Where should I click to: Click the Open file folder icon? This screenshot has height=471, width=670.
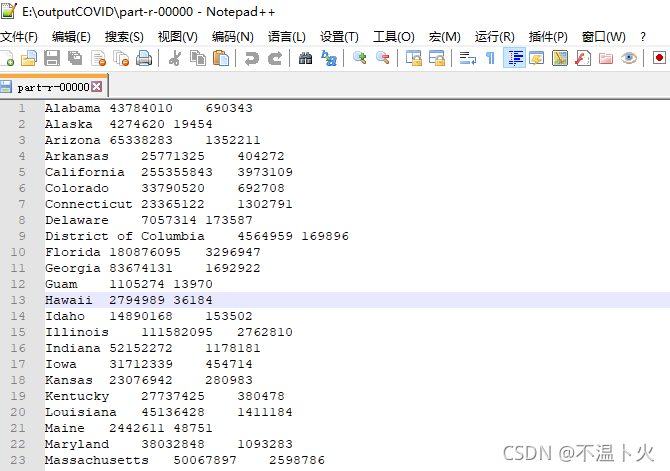(29, 59)
